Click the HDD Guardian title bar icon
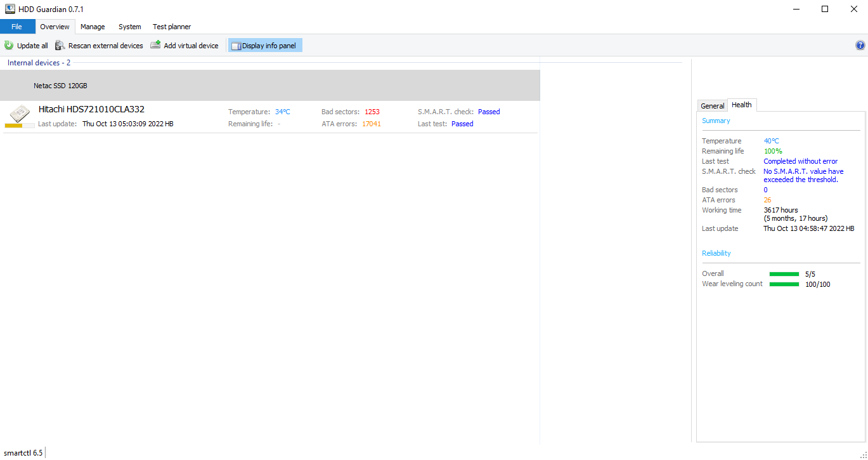Viewport: 868px width, 460px height. coord(10,9)
